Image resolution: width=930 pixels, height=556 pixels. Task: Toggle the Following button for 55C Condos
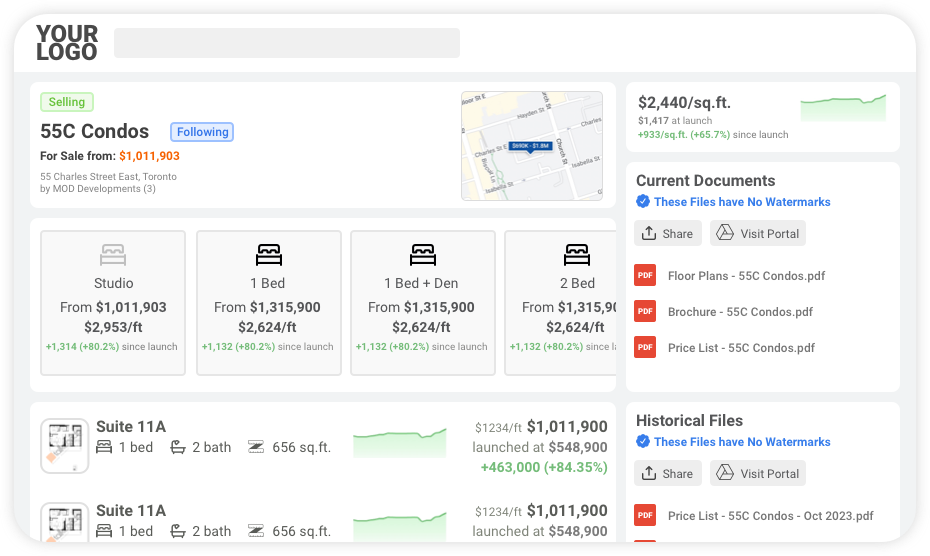click(x=202, y=132)
